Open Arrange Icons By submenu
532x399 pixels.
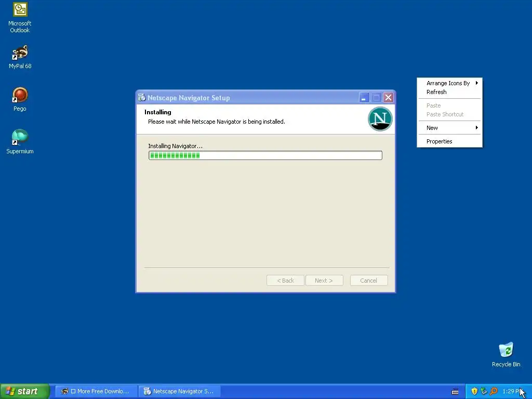click(449, 83)
